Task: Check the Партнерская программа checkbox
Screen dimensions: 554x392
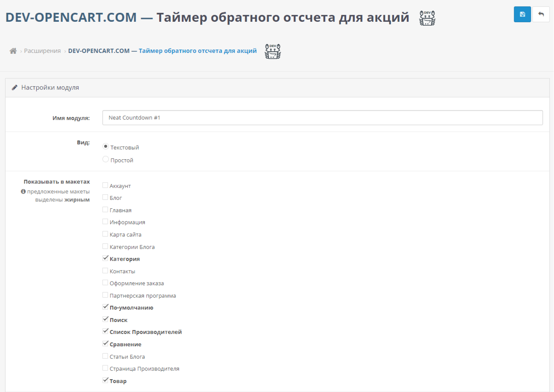Action: (x=105, y=295)
